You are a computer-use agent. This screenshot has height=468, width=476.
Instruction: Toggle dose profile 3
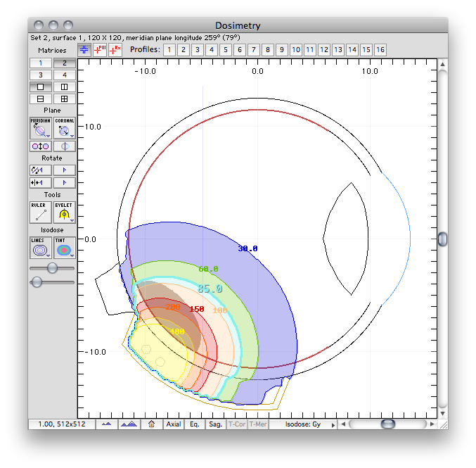(x=198, y=50)
